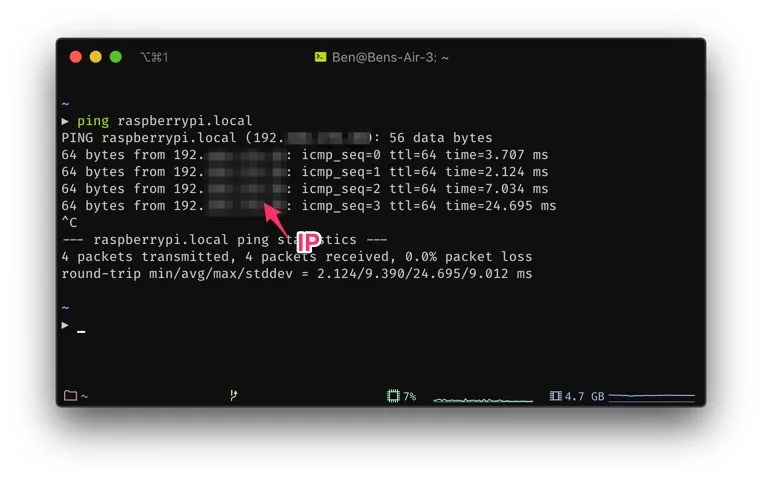Click raspberrypi.local in the typed command
This screenshot has height=481, width=762.
(x=185, y=120)
